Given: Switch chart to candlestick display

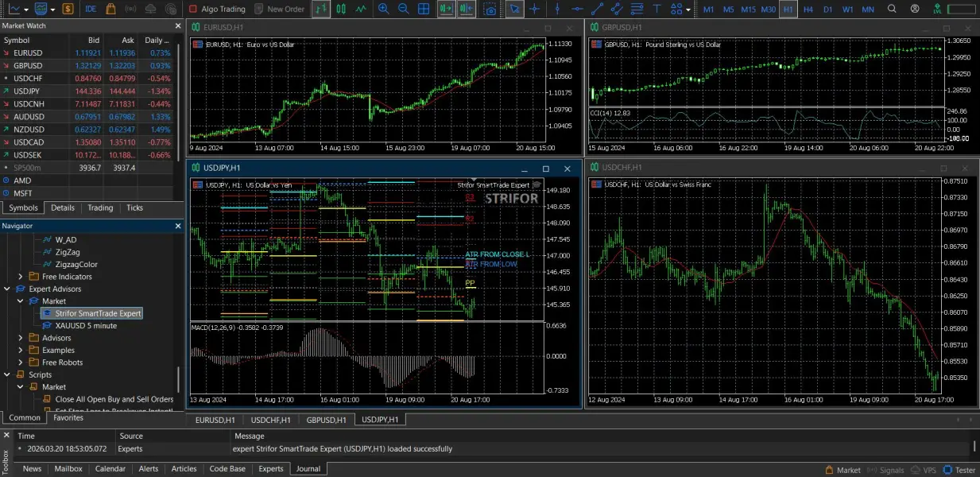Looking at the screenshot, I should coord(341,10).
